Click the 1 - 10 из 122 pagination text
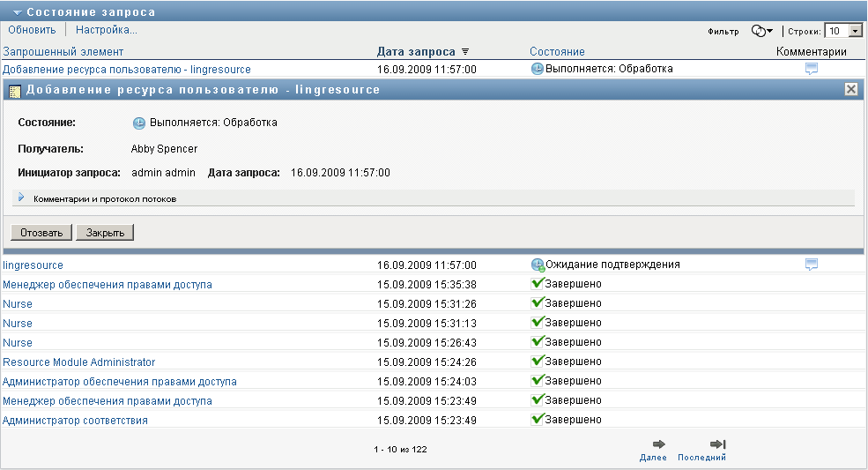868x470 pixels. (400, 450)
